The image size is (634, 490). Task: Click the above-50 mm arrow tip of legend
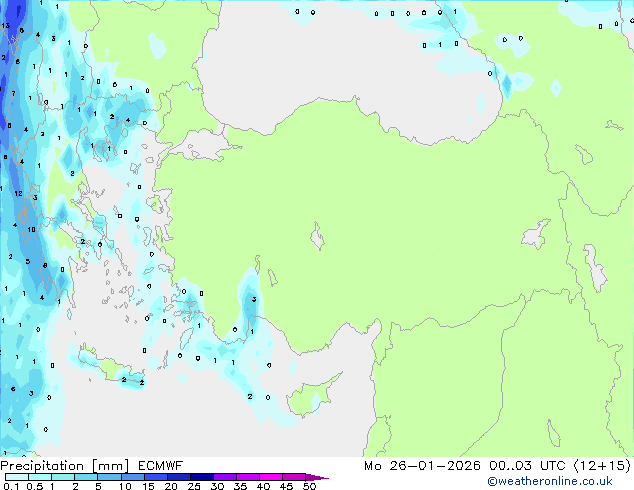pyautogui.click(x=317, y=477)
